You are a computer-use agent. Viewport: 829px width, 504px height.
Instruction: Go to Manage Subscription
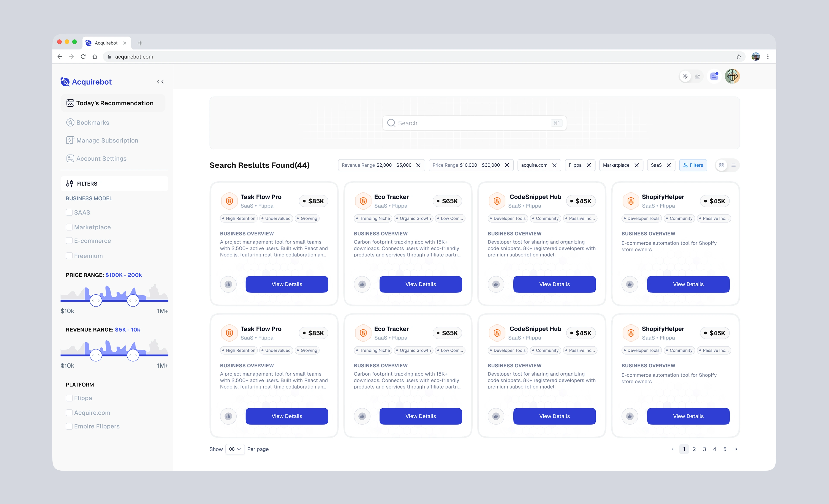point(107,140)
